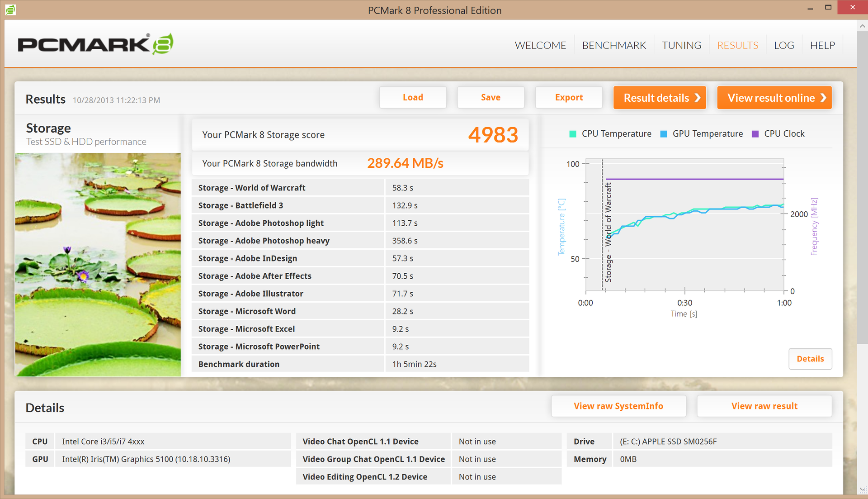The height and width of the screenshot is (499, 868).
Task: Click the water lily storage thumbnail image
Action: (98, 265)
